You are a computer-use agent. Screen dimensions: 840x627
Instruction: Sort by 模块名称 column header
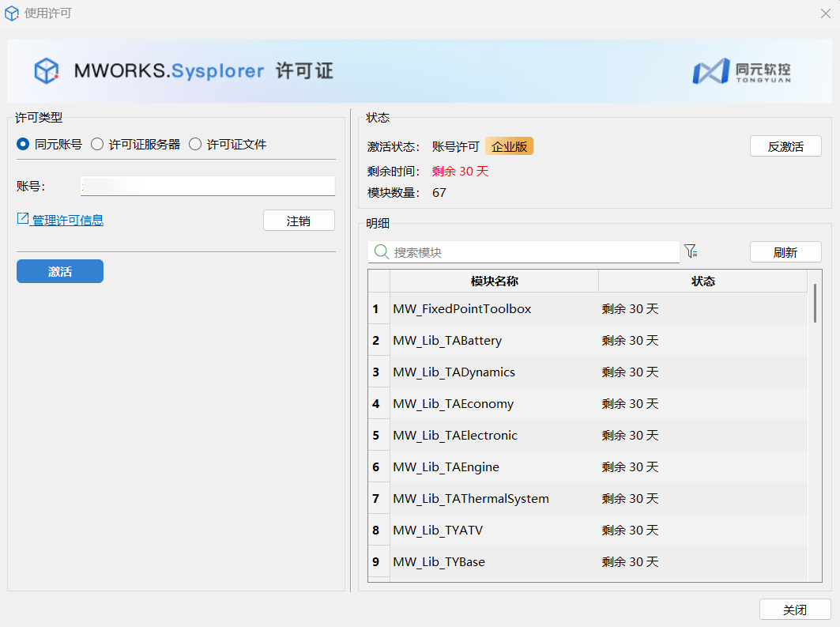click(x=494, y=281)
